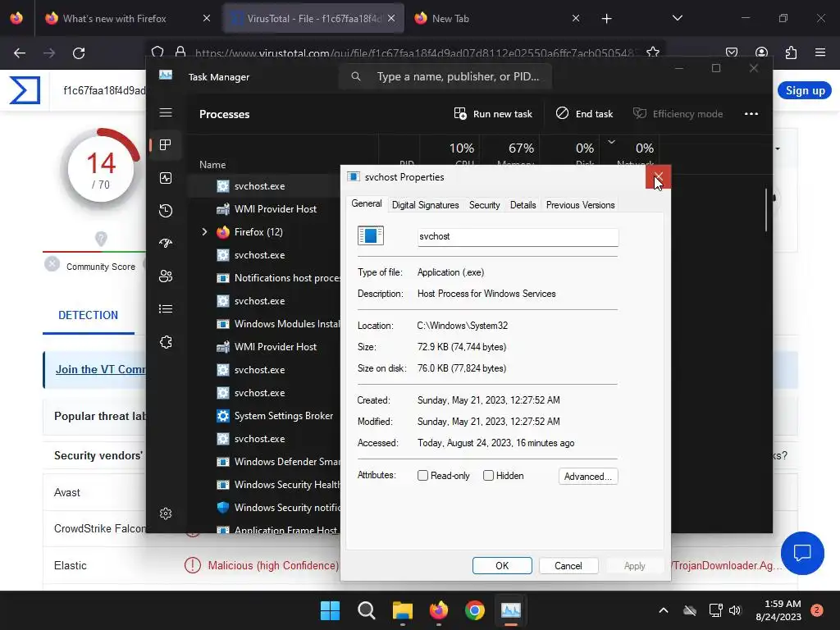Open taskbar Search
840x630 pixels.
tap(367, 610)
